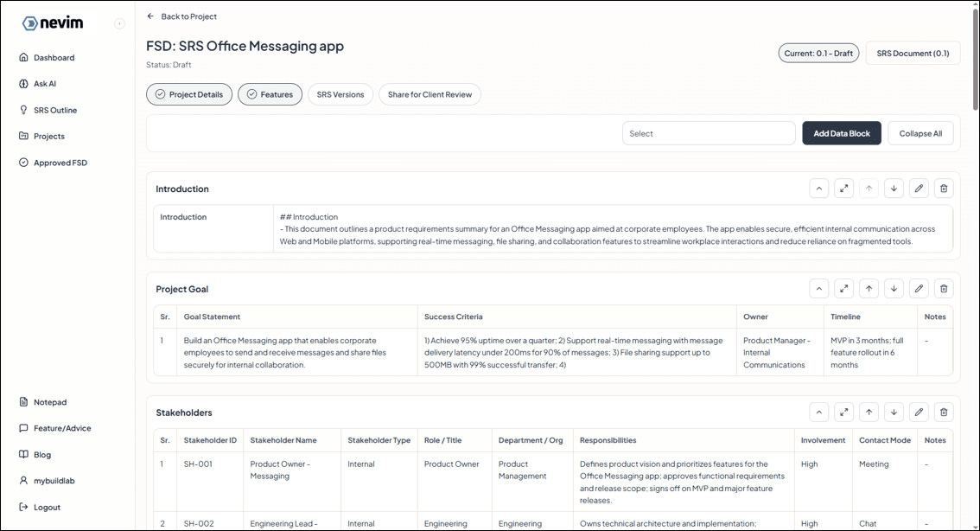Viewport: 980px width, 531px height.
Task: Collapse the Introduction section chevron
Action: click(x=818, y=189)
